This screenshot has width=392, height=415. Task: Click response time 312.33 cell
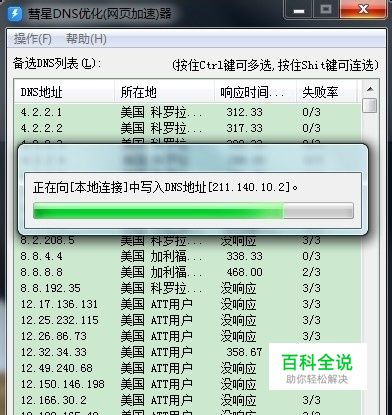(x=244, y=112)
